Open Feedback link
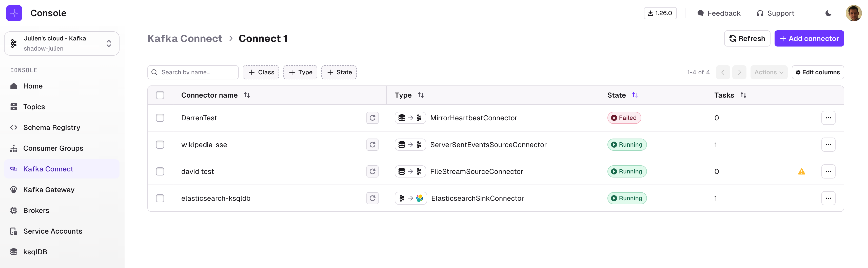The height and width of the screenshot is (268, 868). click(x=719, y=13)
